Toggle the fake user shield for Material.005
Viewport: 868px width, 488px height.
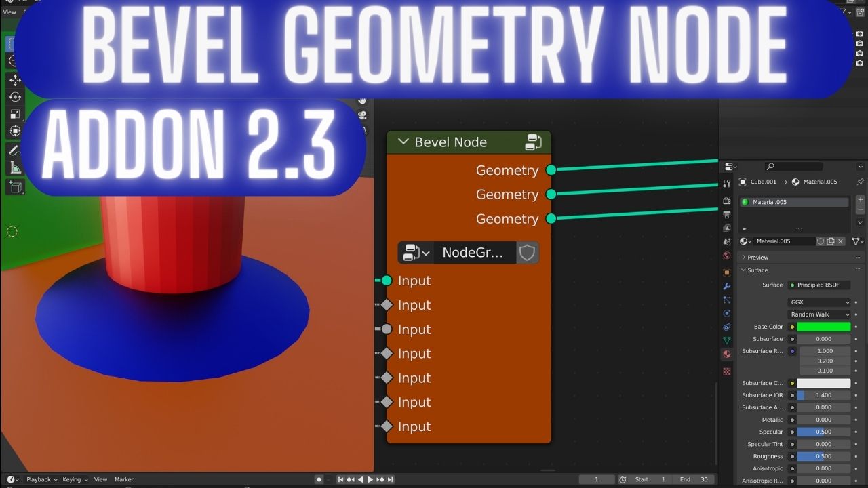tap(821, 241)
